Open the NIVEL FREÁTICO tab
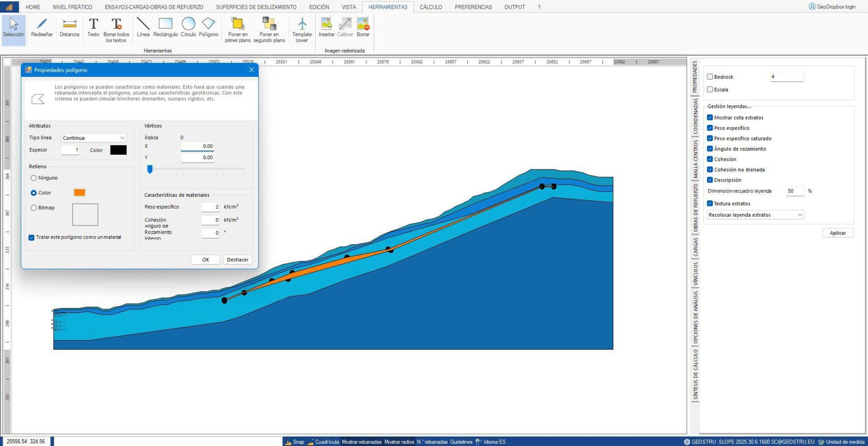Screen dimensions: 868x446 72,7
